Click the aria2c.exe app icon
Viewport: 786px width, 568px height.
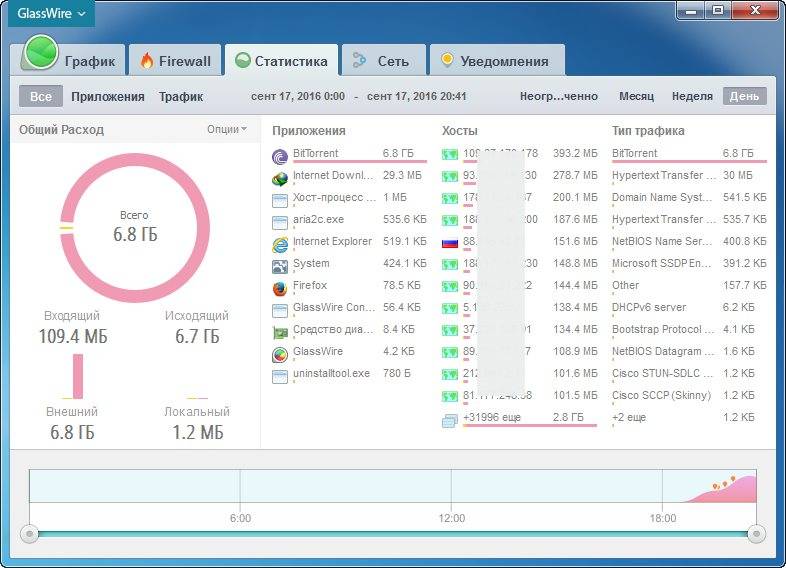coord(280,223)
